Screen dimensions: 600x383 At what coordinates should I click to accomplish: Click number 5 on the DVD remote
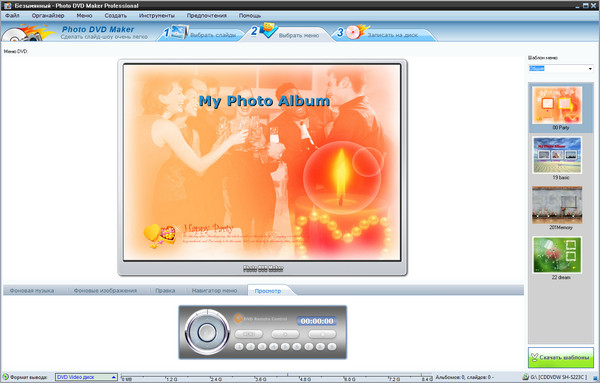(285, 347)
